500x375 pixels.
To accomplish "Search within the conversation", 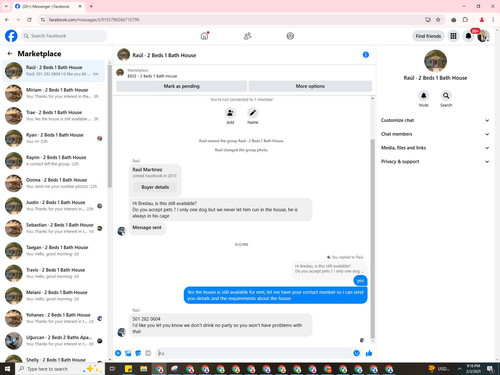I will point(446,96).
